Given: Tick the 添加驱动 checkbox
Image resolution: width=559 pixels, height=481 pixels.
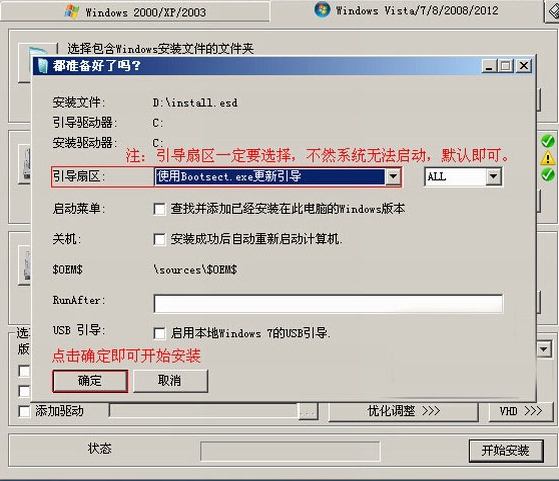Looking at the screenshot, I should 24,411.
